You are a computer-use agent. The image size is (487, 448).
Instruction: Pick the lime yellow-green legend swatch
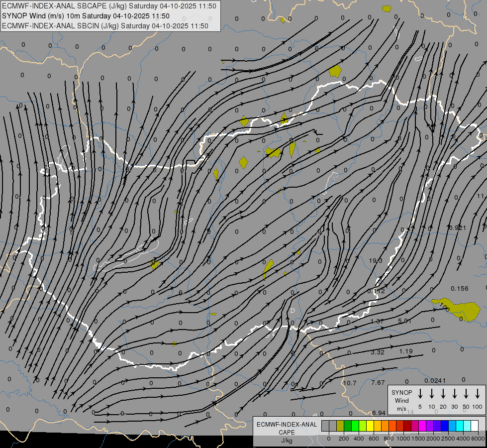(x=363, y=426)
